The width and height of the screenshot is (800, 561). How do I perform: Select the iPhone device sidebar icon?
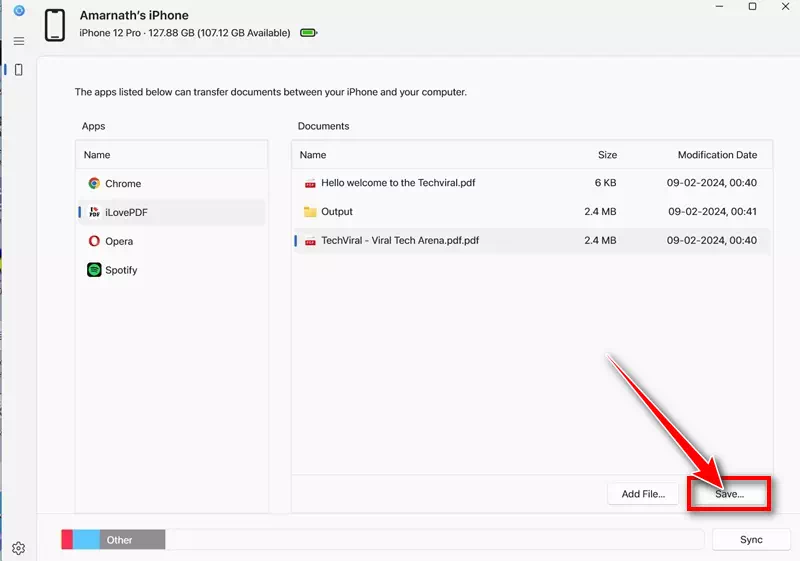click(x=19, y=70)
